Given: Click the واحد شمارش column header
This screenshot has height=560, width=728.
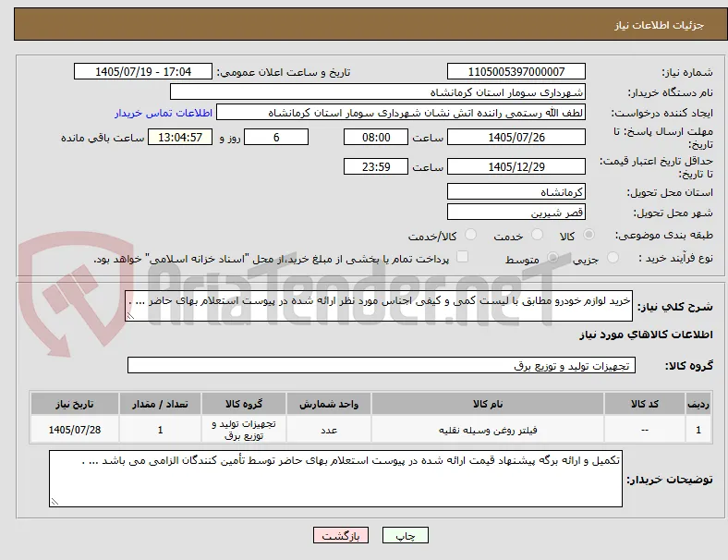Looking at the screenshot, I should point(329,404).
